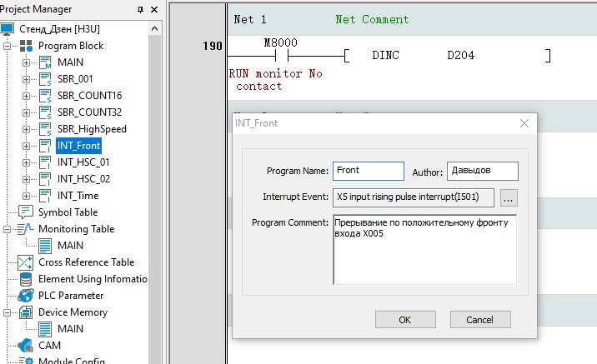597x364 pixels.
Task: Pin the Project Manager panel
Action: tap(140, 9)
